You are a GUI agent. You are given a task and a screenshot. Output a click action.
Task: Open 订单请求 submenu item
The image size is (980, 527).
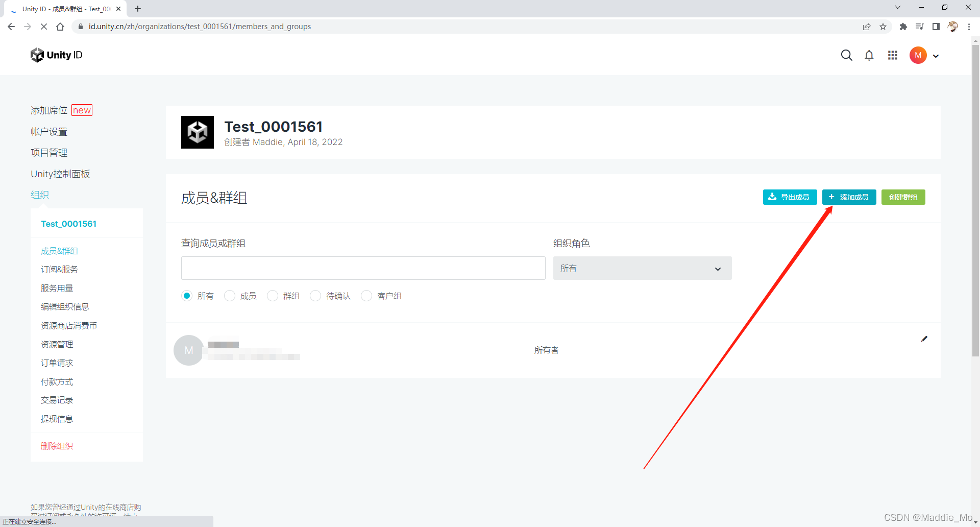(x=57, y=363)
